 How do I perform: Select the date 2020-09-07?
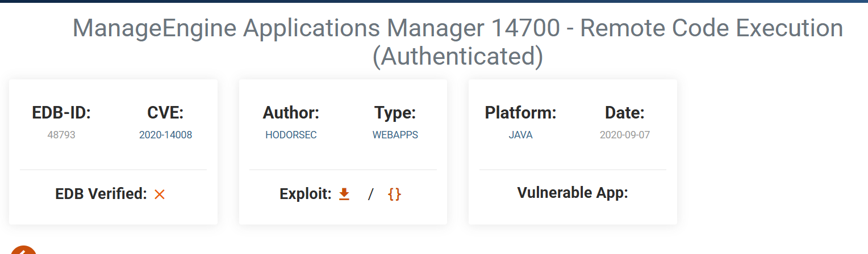point(625,135)
